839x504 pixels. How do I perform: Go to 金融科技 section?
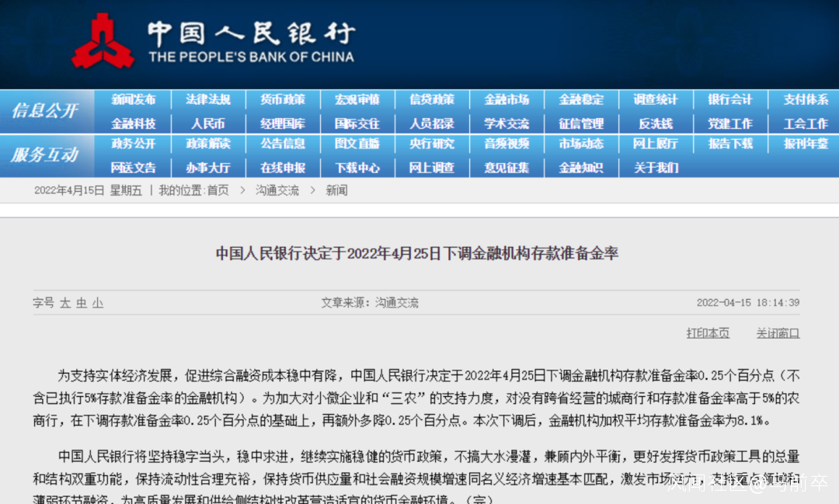point(134,124)
